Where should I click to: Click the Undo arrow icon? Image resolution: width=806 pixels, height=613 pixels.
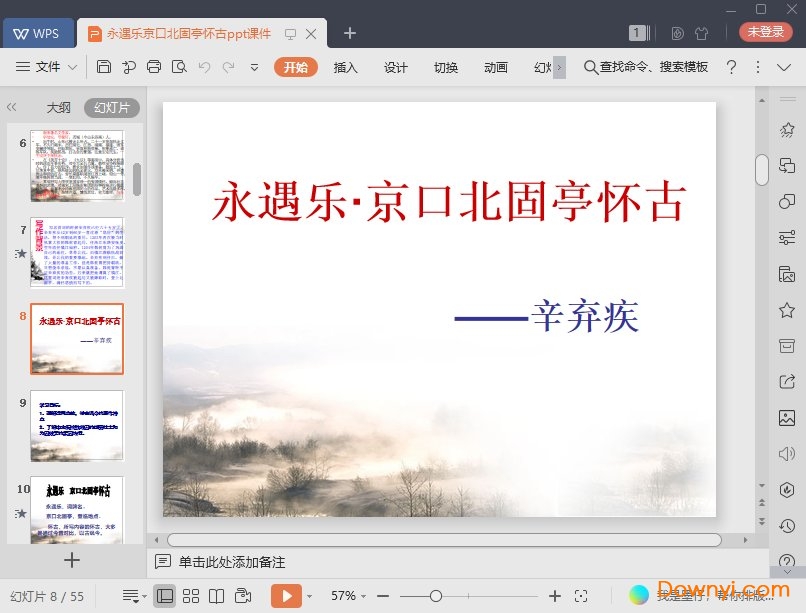[x=204, y=67]
